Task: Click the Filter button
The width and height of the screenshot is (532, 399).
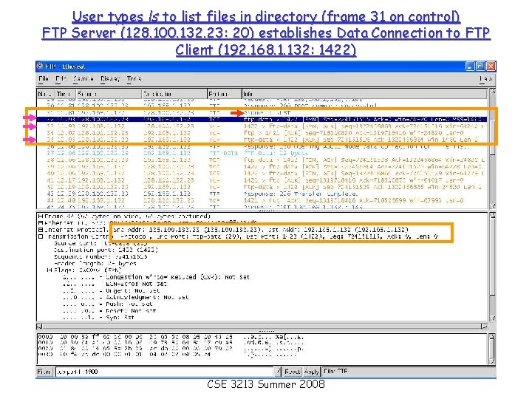Action: tap(44, 372)
